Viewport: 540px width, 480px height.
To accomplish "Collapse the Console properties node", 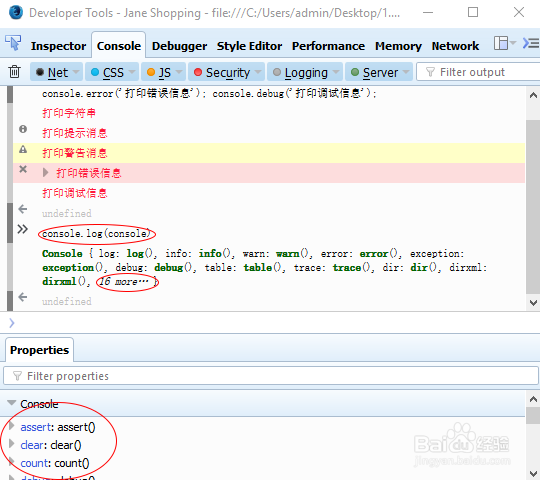I will 12,403.
